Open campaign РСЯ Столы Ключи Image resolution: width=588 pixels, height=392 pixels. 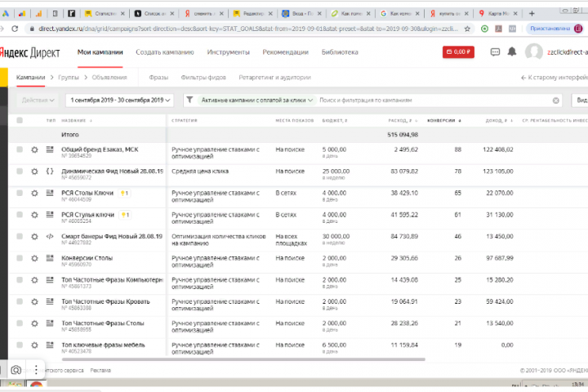pos(87,193)
